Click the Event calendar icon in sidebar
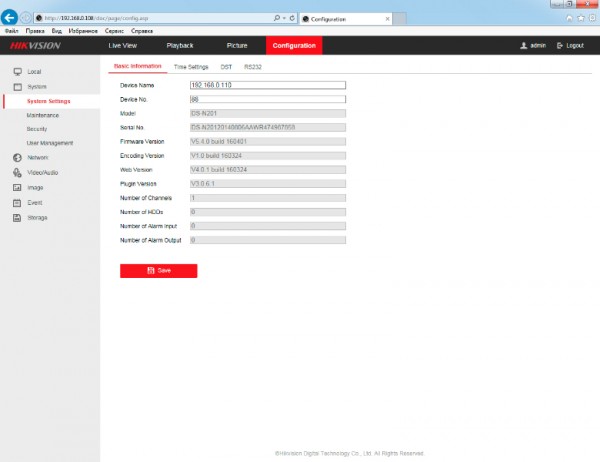Image resolution: width=600 pixels, height=462 pixels. point(17,203)
